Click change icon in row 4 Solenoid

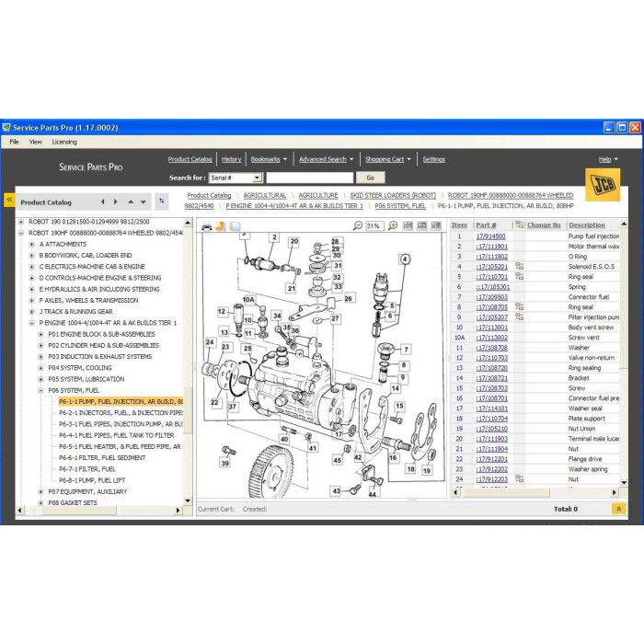519,266
